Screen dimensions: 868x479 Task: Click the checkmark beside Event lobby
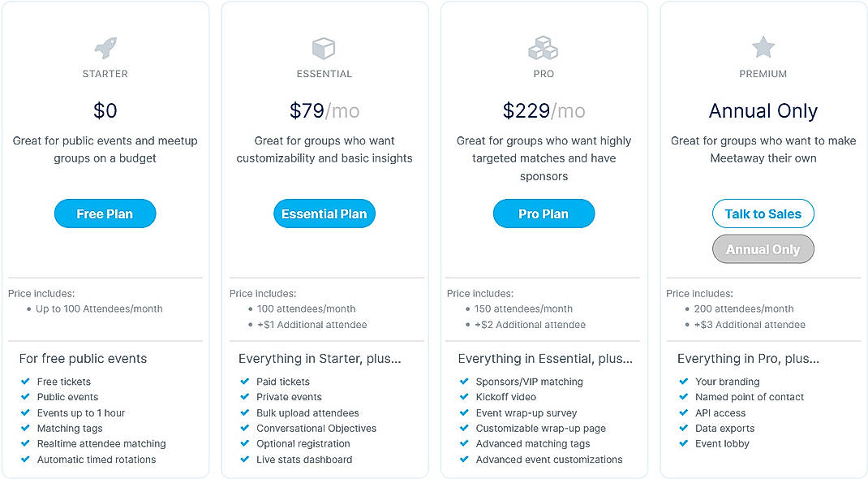click(684, 444)
